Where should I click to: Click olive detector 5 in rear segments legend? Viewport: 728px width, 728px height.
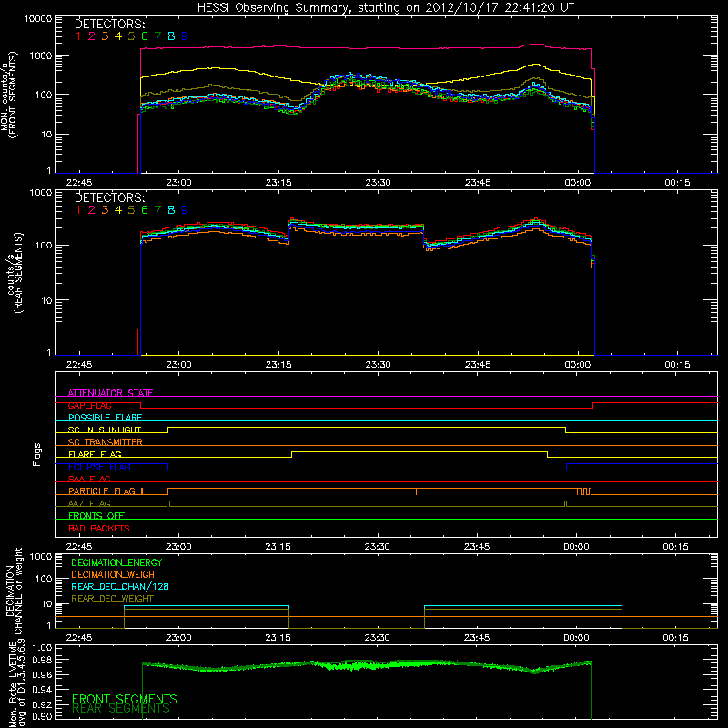pyautogui.click(x=131, y=210)
